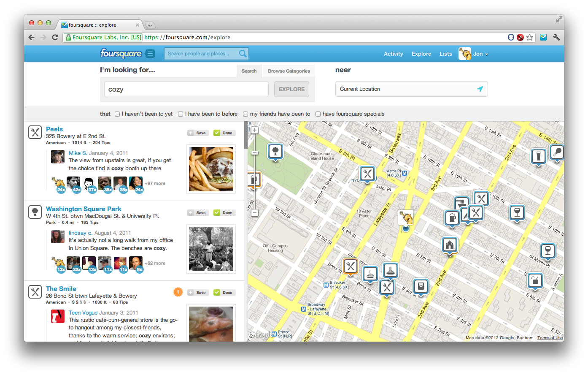Select the drumstick pin at map's top right

(557, 152)
